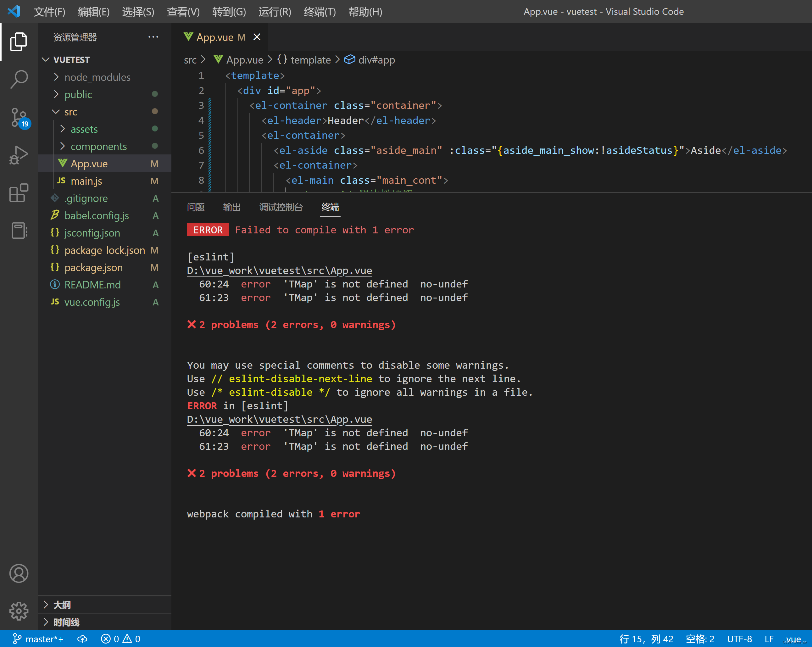This screenshot has width=812, height=647.
Task: Open Explorer more actions ellipsis button
Action: 153,37
